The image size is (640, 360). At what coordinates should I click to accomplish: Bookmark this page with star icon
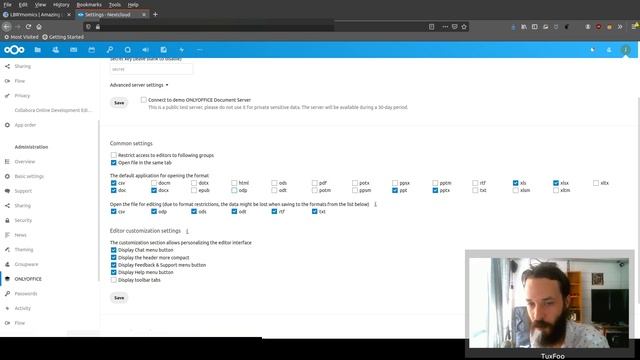click(x=464, y=27)
